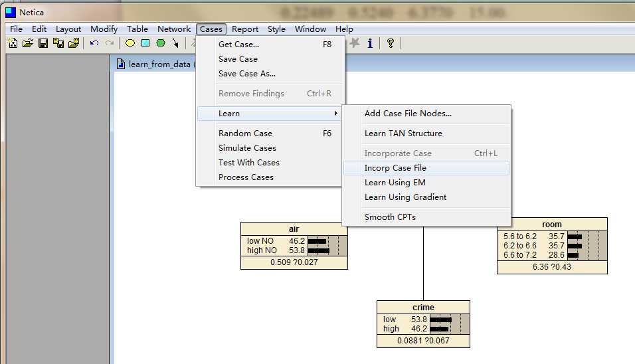Viewport: 635px width, 364px height.
Task: Click the Undo arrow icon
Action: (x=94, y=43)
